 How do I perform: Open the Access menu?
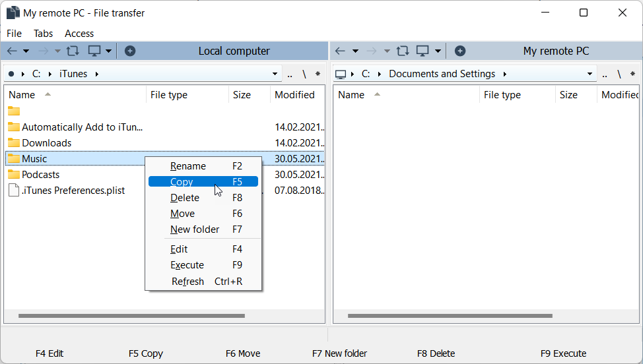click(79, 33)
